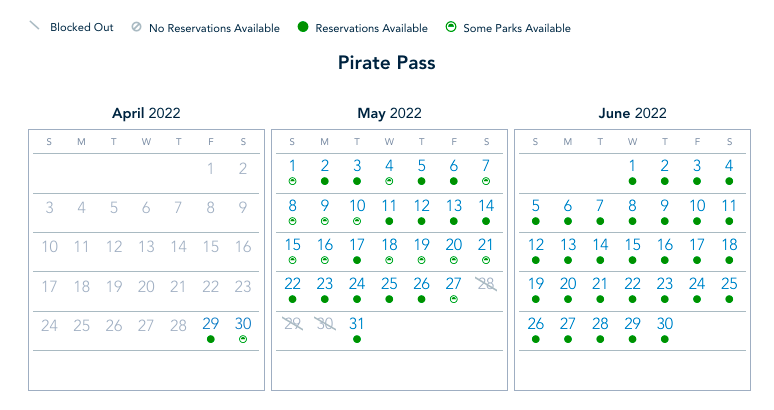Click the green Reservations Available legend dot
Screen dimensions: 774x410
[301, 27]
